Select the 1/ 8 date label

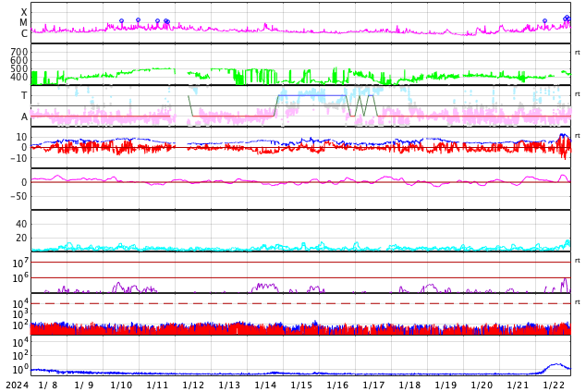[x=48, y=386]
